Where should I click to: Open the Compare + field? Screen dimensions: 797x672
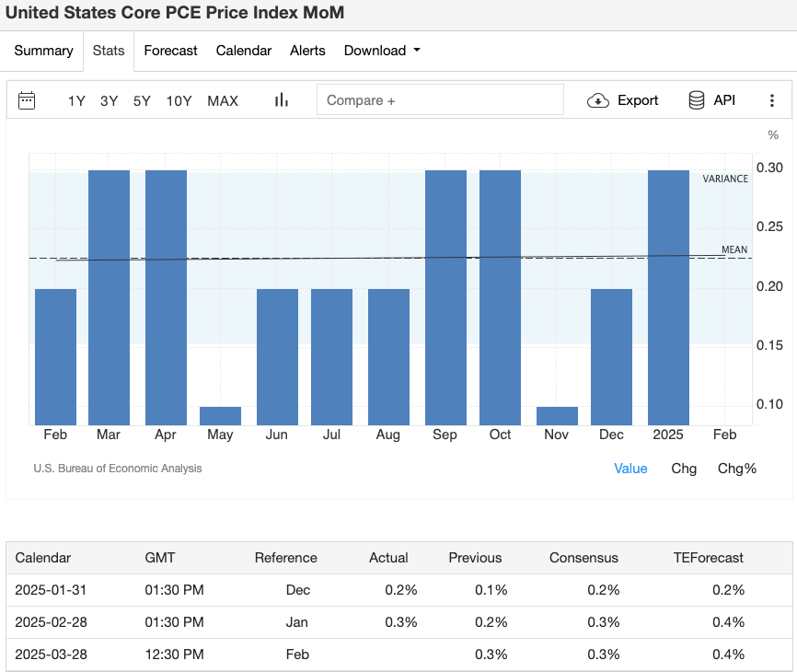[440, 98]
